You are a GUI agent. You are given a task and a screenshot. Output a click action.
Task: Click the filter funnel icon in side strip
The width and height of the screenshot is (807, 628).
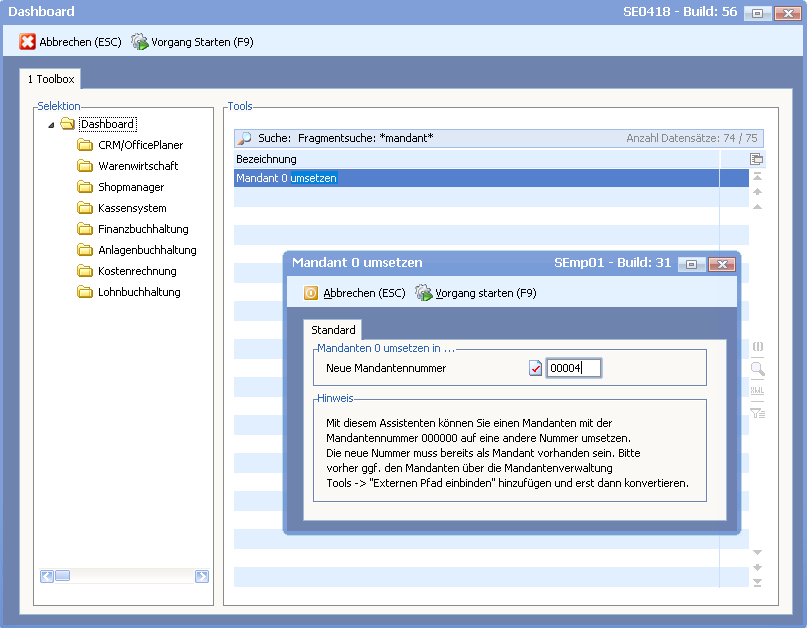(x=757, y=412)
